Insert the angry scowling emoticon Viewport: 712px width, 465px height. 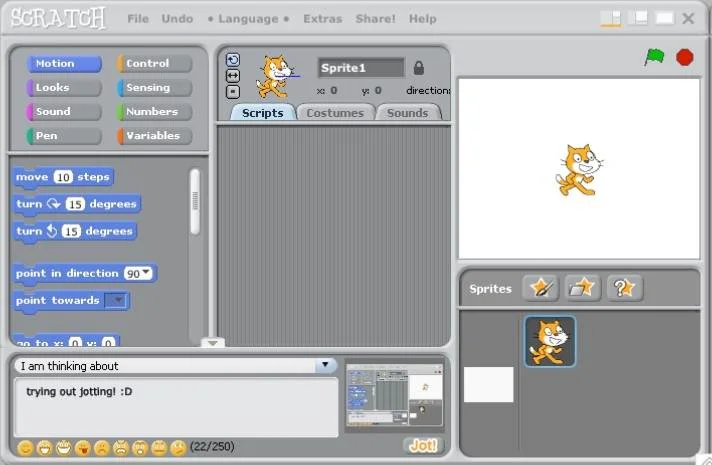pos(121,448)
